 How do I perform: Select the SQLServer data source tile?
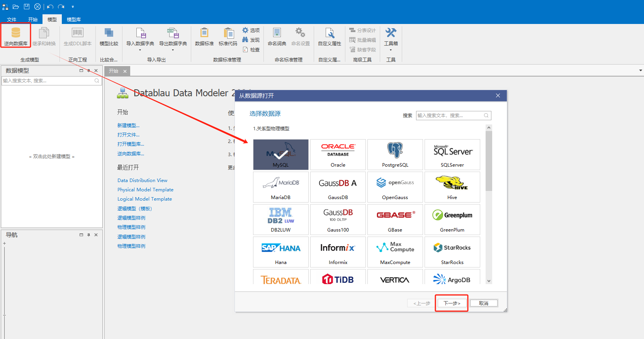452,155
